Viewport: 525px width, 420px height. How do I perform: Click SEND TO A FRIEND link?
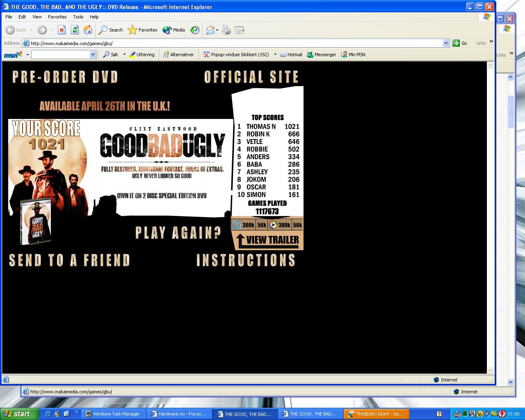(70, 260)
